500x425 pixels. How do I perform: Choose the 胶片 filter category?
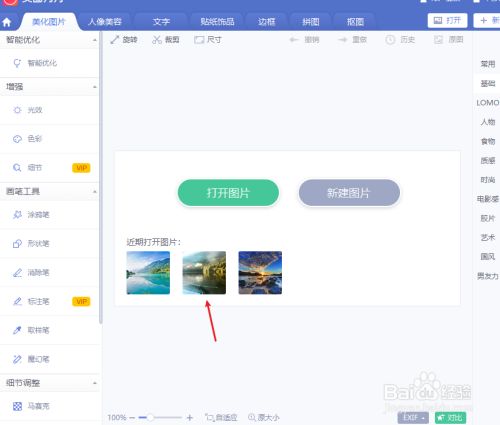487,218
